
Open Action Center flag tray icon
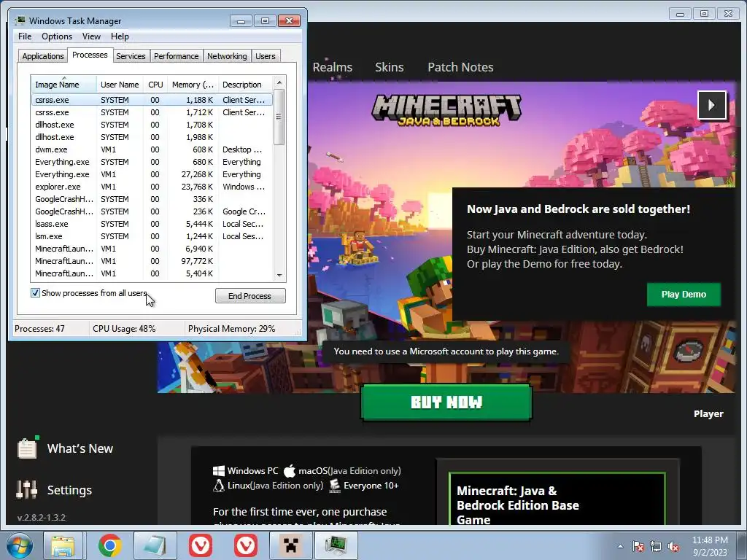click(x=638, y=546)
